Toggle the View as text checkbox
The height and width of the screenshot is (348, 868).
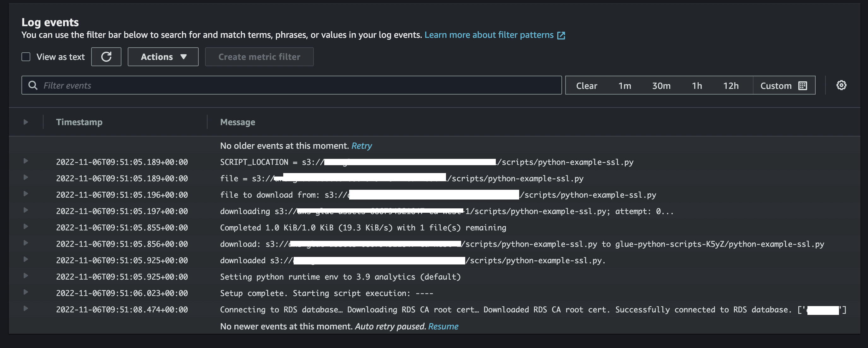point(26,57)
